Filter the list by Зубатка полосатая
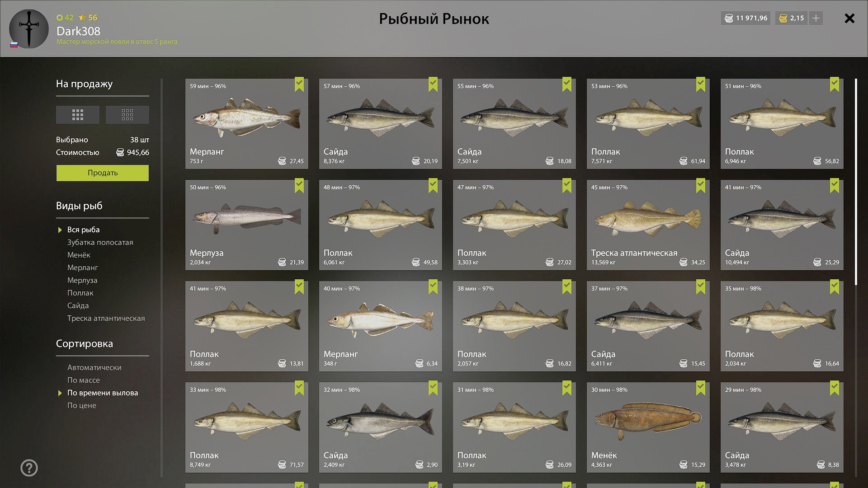The width and height of the screenshot is (868, 488). click(100, 242)
